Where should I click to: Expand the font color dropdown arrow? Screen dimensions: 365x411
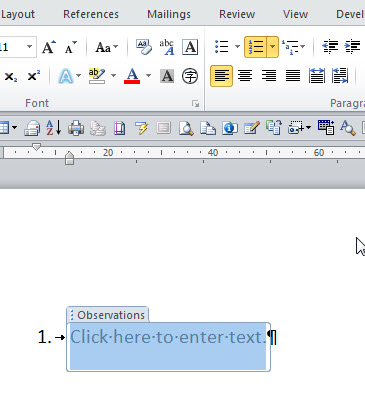point(148,76)
